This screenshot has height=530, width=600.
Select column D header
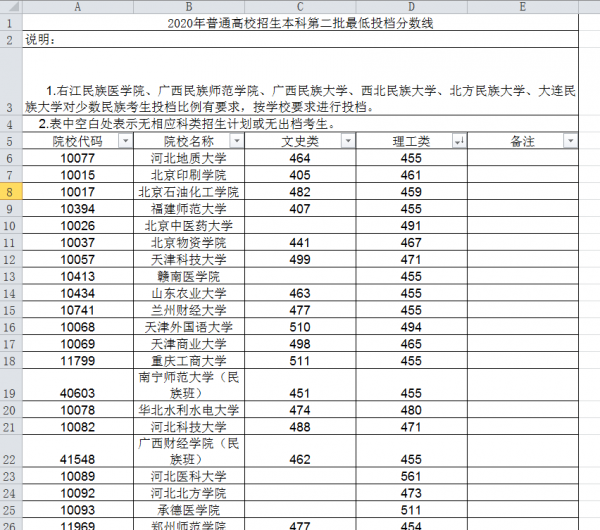point(411,7)
